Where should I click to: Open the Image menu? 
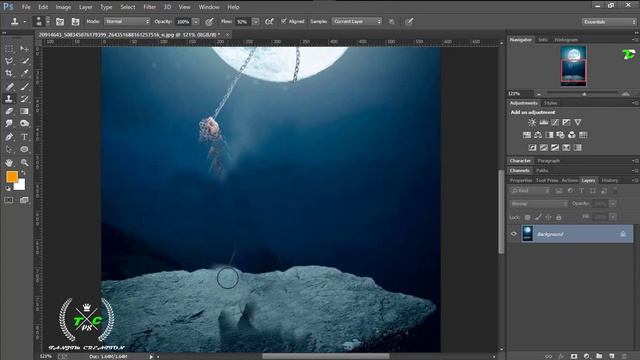click(63, 7)
